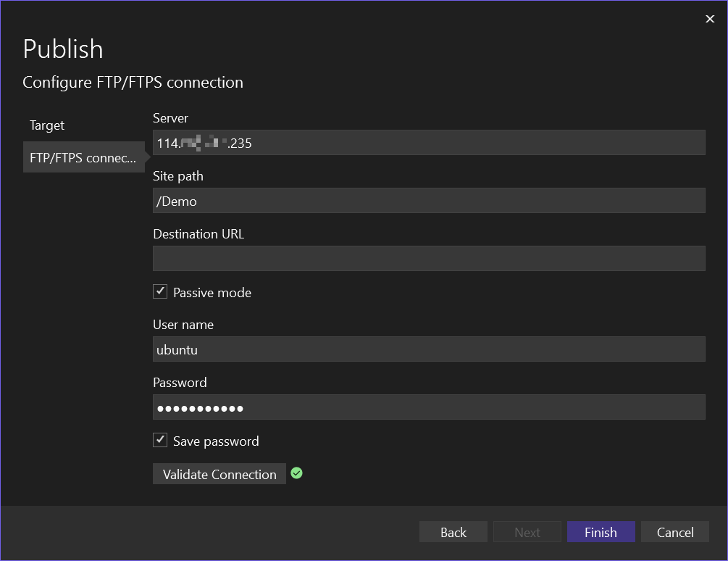Viewport: 728px width, 561px height.
Task: Click the Passive mode label text
Action: [x=212, y=293]
